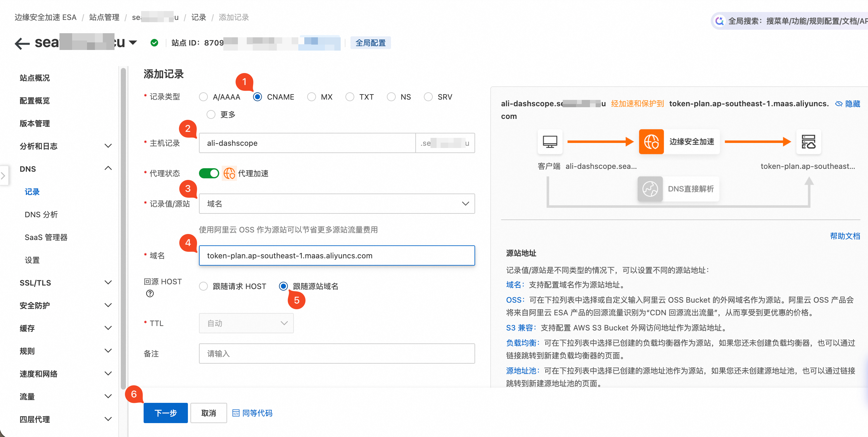Expand the collapsed left panel arrow
This screenshot has width=868, height=437.
click(3, 175)
